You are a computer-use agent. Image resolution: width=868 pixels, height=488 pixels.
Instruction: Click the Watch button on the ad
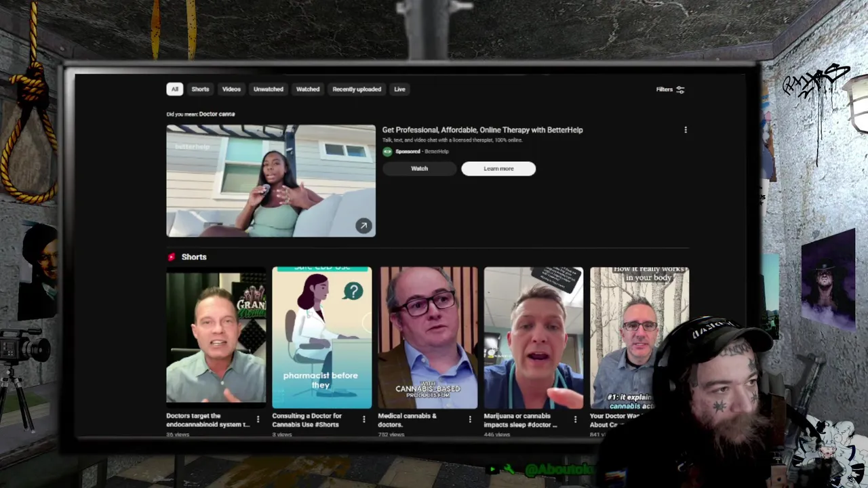tap(419, 169)
